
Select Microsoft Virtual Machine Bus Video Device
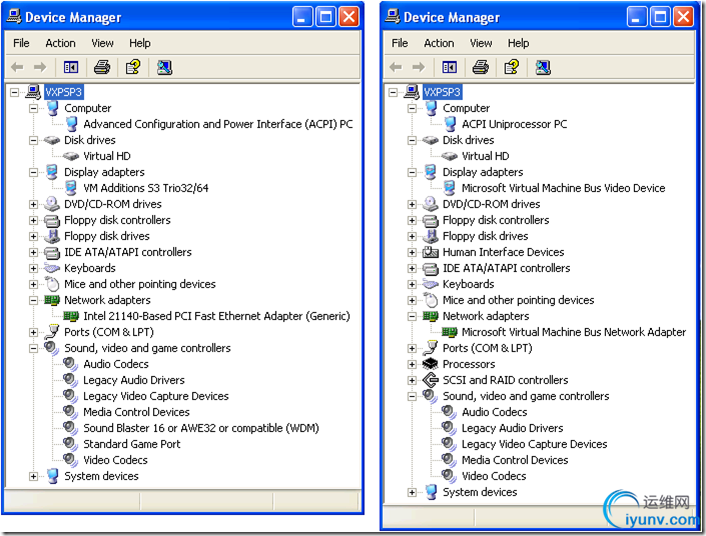[563, 188]
